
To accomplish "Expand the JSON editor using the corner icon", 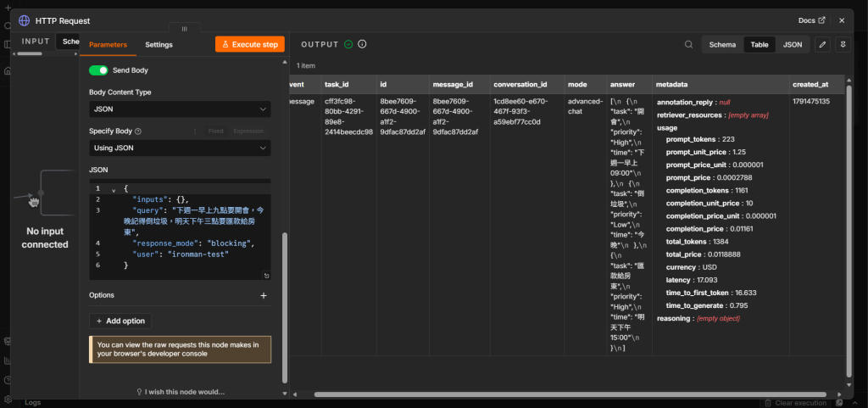I will tap(266, 276).
